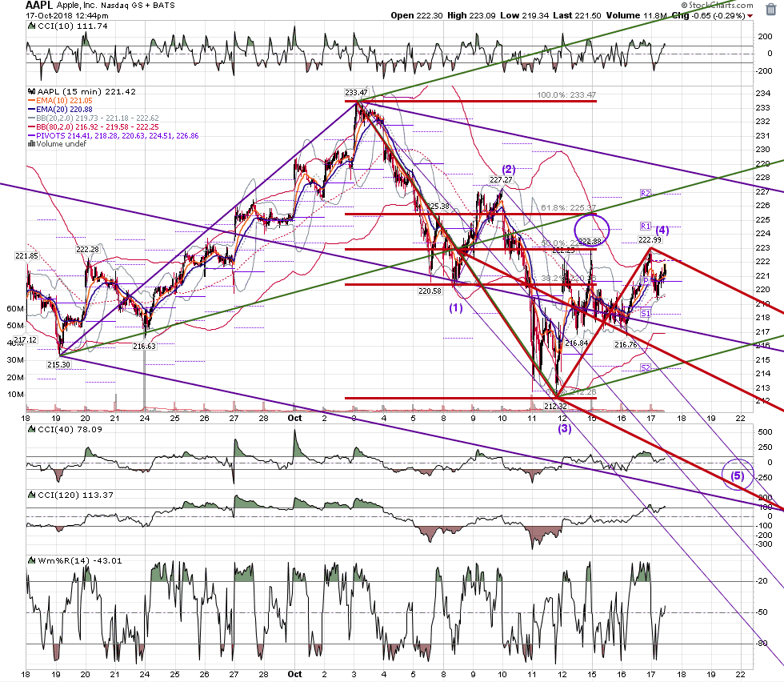Click the S1 pivot label
Viewport: 784px width, 682px height.
click(x=646, y=314)
